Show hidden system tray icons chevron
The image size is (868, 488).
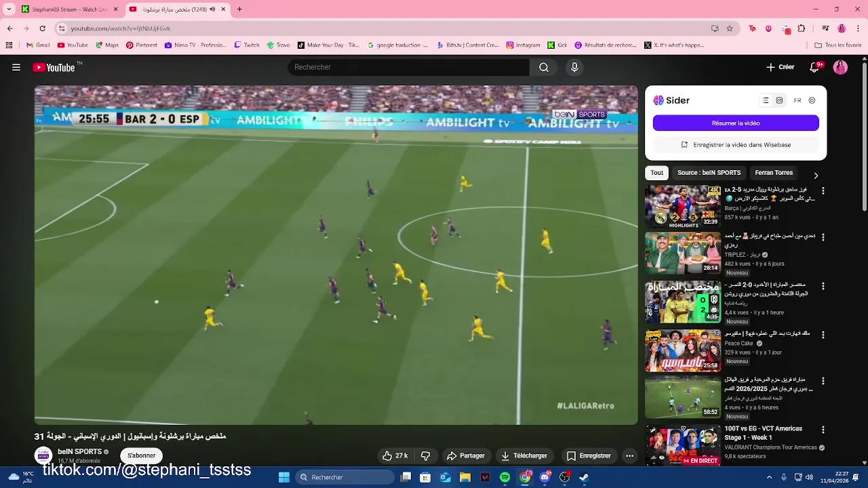(769, 477)
